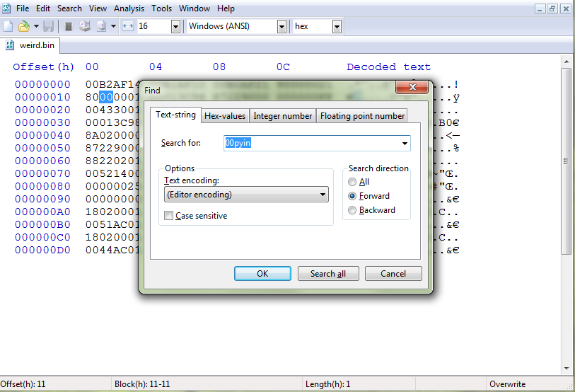Screen dimensions: 575x392
Task: Click offset label 00000040
Action: click(42, 135)
